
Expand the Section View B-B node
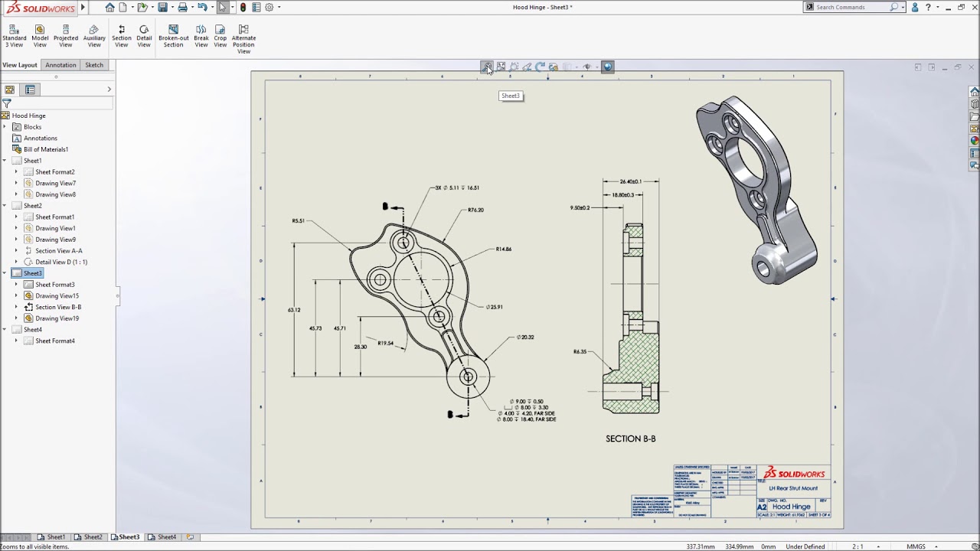(16, 307)
